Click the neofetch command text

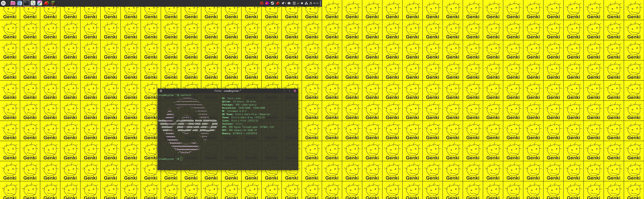[186, 95]
